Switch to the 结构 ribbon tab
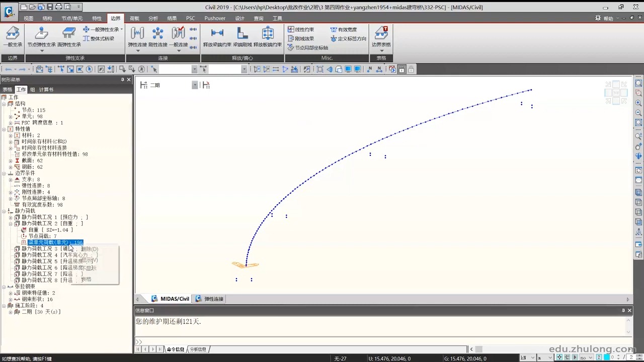 [47, 18]
